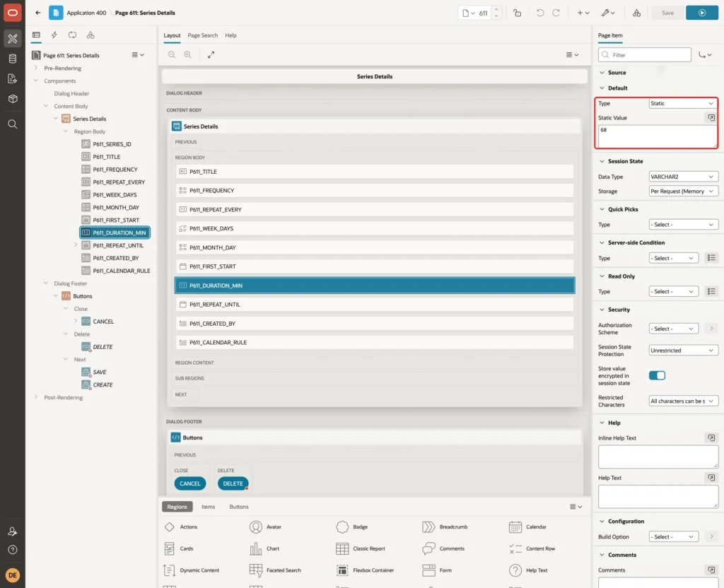Click the sidebar search magnifier icon
The image size is (724, 588).
coord(13,124)
